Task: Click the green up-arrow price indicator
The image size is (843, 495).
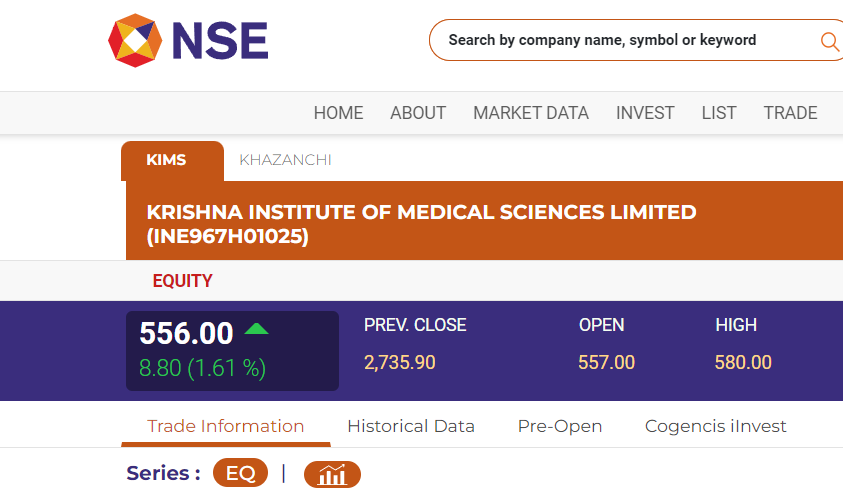Action: click(x=256, y=329)
